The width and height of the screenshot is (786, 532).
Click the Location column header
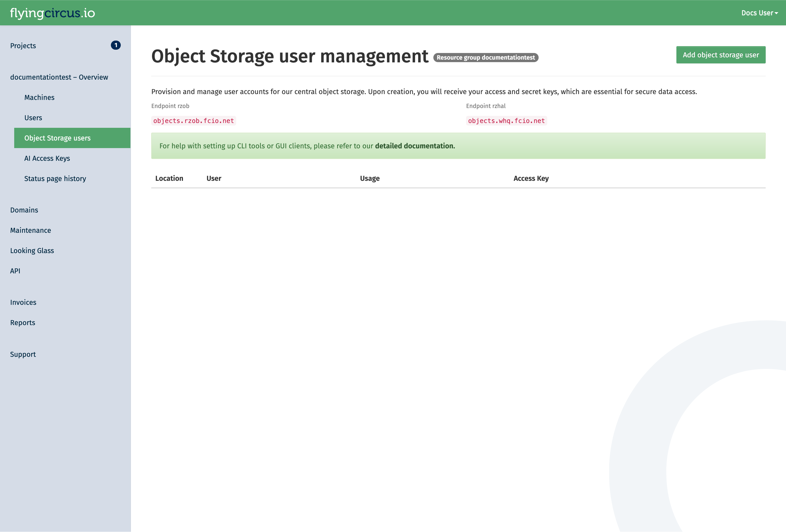click(169, 178)
